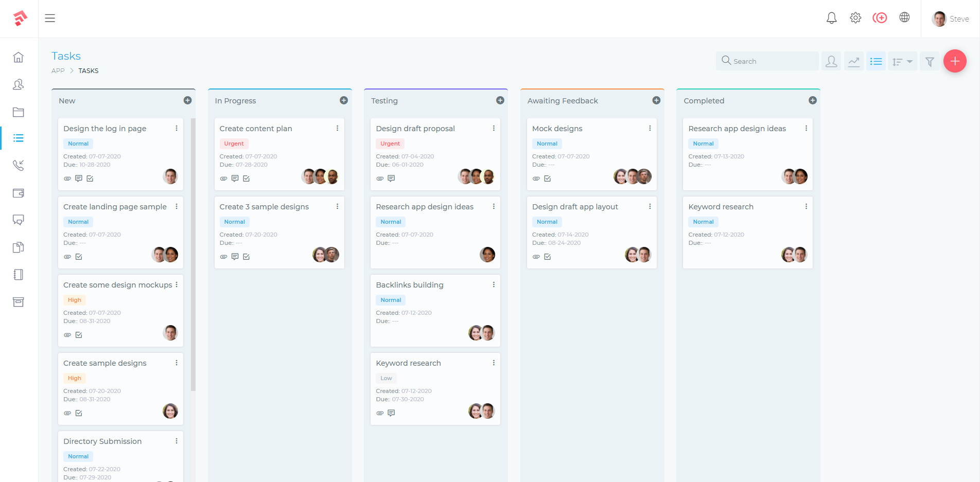Toggle the assignee filter person icon
The width and height of the screenshot is (980, 482).
pyautogui.click(x=831, y=61)
